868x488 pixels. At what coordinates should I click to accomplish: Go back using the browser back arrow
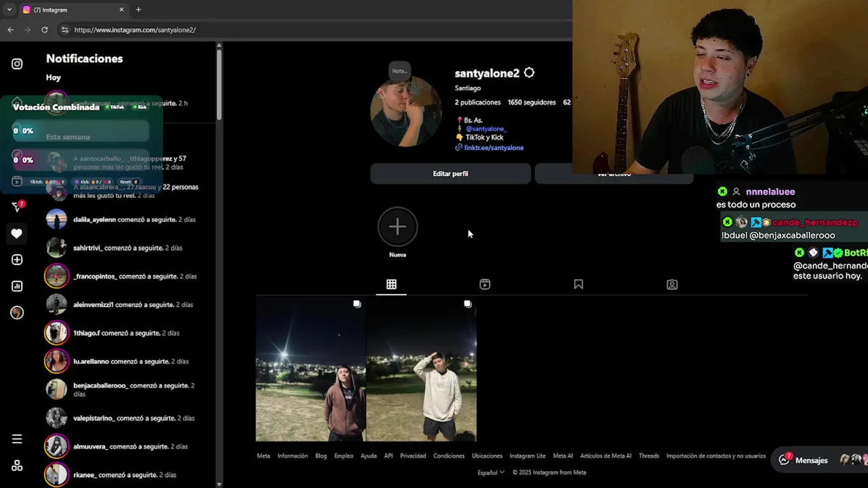[x=10, y=30]
